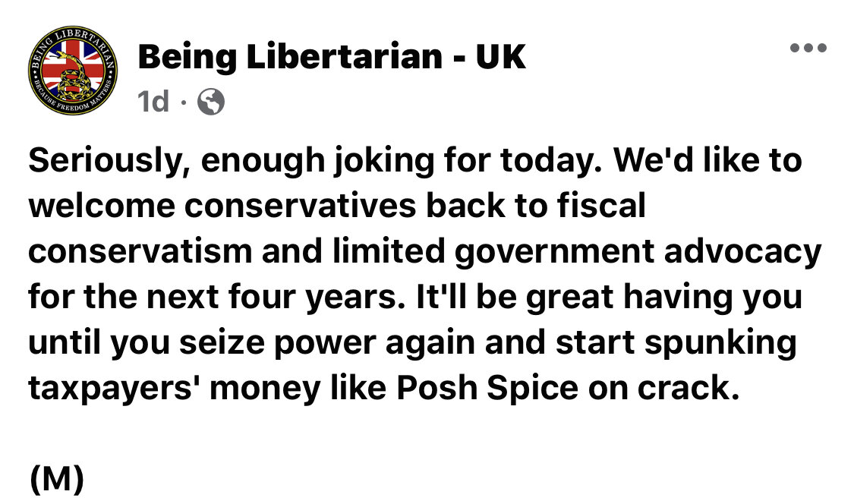Open the three-dot post options menu
The image size is (854, 504).
click(808, 48)
